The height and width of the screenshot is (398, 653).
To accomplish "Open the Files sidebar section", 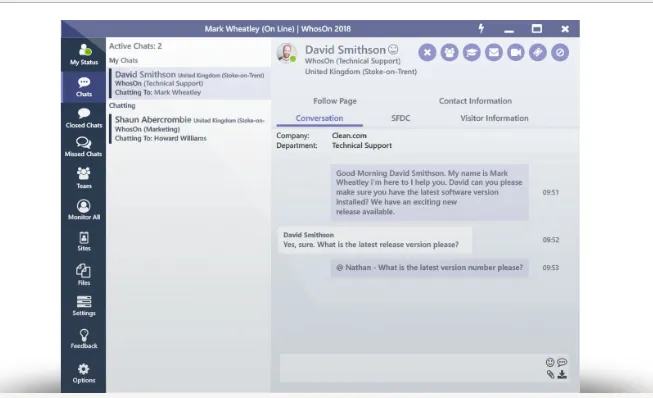I will point(84,274).
